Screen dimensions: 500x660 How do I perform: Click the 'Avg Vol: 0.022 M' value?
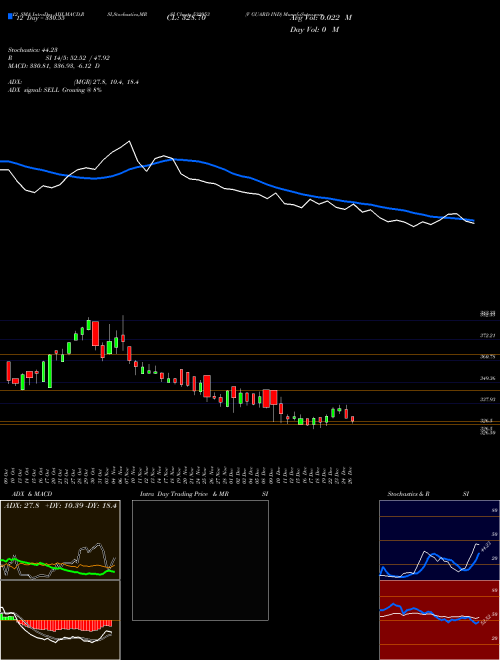(320, 18)
